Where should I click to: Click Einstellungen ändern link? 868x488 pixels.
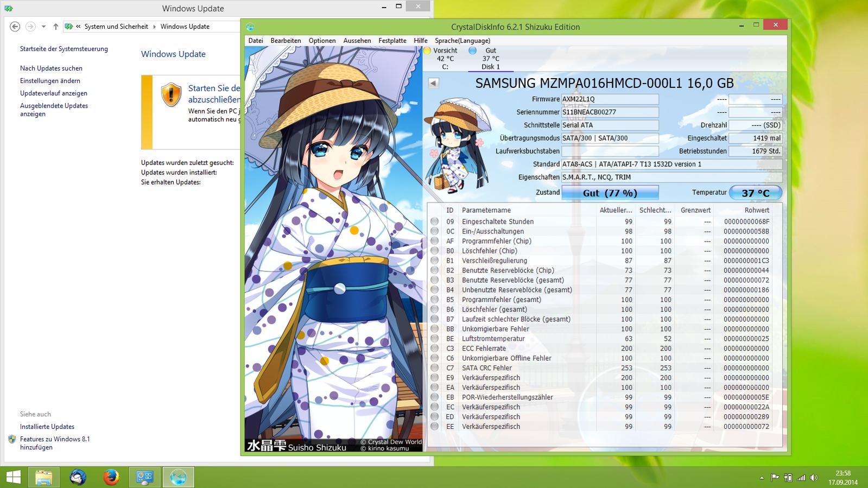pyautogui.click(x=50, y=81)
